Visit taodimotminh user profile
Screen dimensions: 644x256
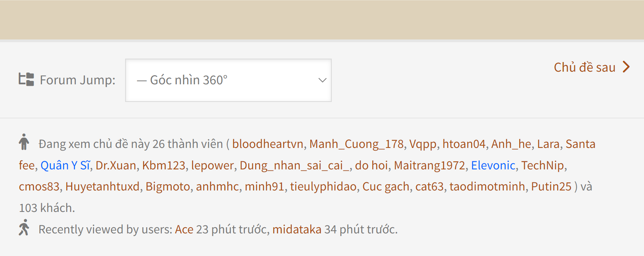click(487, 187)
